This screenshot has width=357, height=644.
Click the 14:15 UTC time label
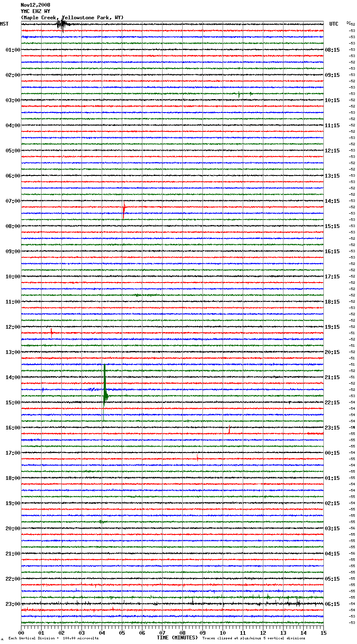point(332,201)
